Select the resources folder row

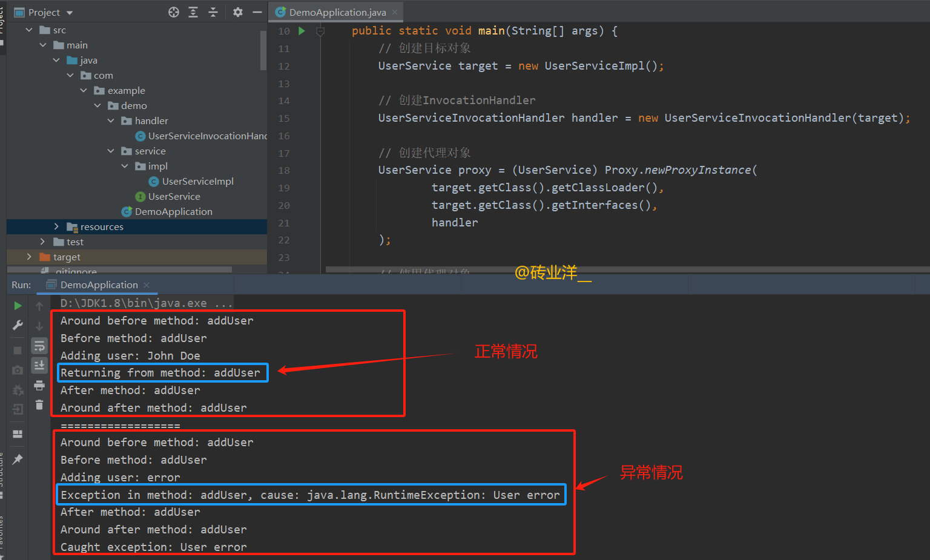137,226
